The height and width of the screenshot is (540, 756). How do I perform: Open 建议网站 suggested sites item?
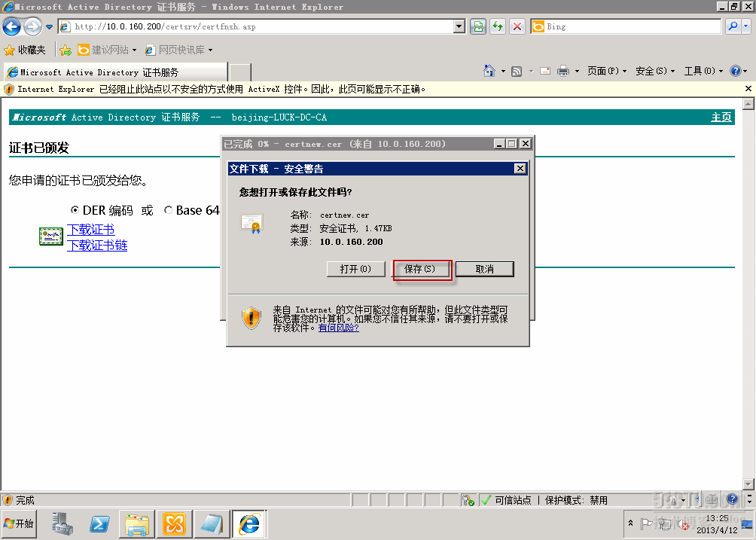coord(107,50)
